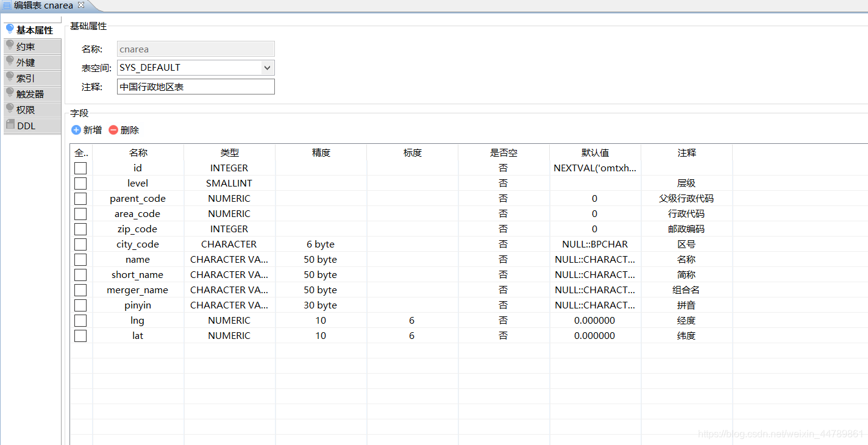Click the 全.. select-all column header
Screen dimensions: 868x445
[81, 152]
